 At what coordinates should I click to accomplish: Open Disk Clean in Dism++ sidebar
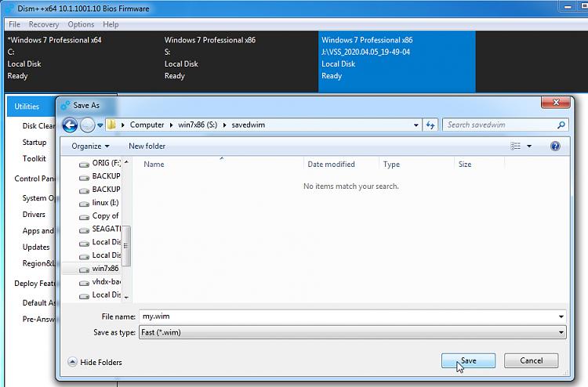point(38,126)
